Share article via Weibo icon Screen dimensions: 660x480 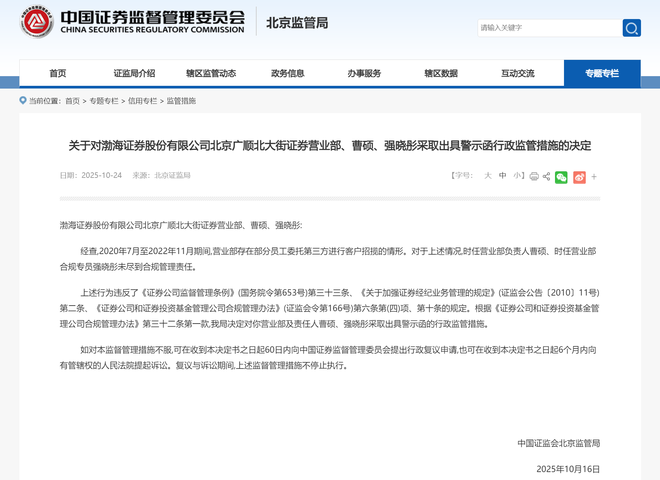[579, 177]
